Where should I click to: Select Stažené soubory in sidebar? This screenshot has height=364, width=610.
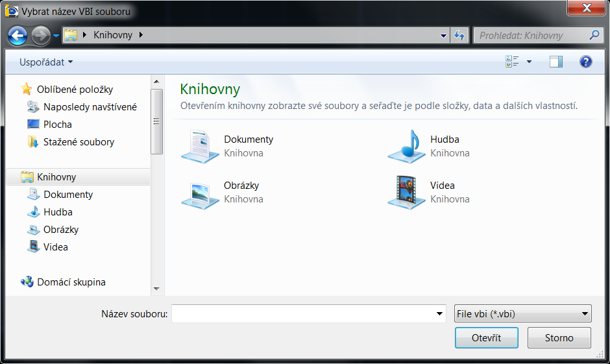pyautogui.click(x=79, y=142)
